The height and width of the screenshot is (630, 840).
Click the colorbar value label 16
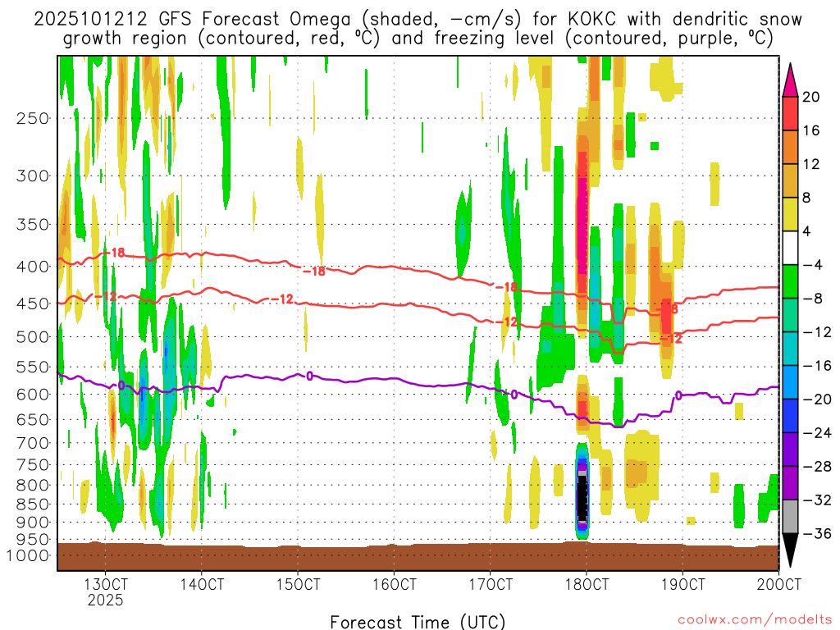coord(811,130)
